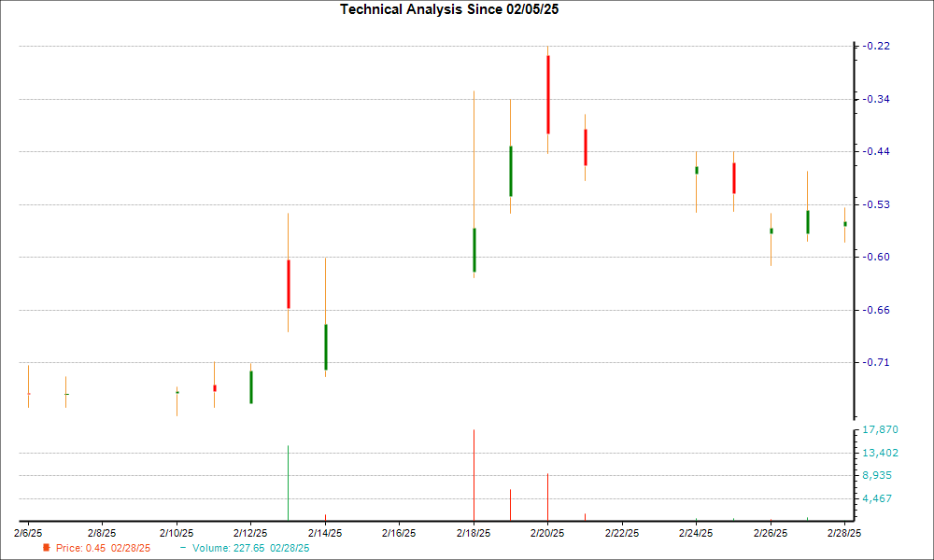This screenshot has height=560, width=934.
Task: Click the 2/18/25 date label
Action: click(x=474, y=533)
